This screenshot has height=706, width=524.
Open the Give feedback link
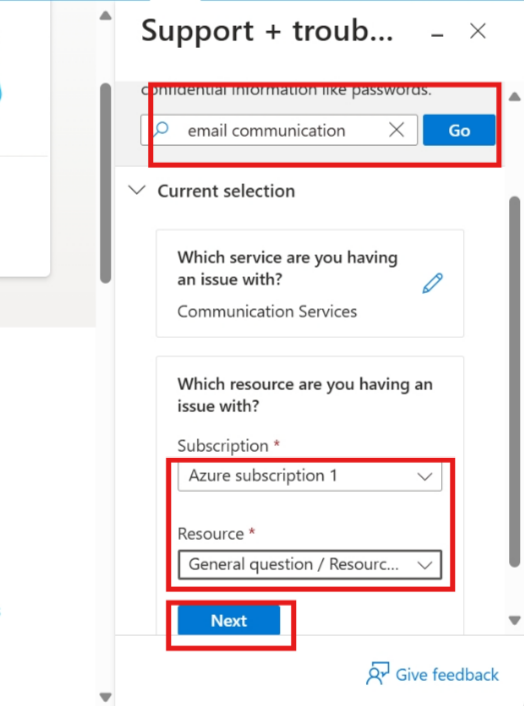coord(447,674)
